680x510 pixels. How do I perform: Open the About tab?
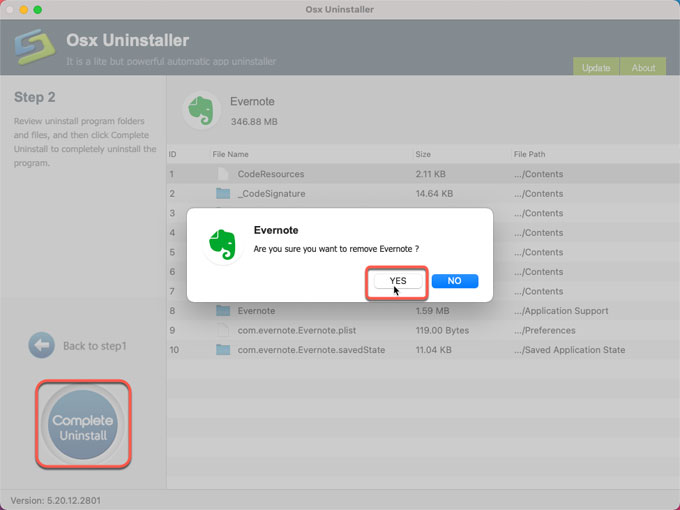[643, 67]
